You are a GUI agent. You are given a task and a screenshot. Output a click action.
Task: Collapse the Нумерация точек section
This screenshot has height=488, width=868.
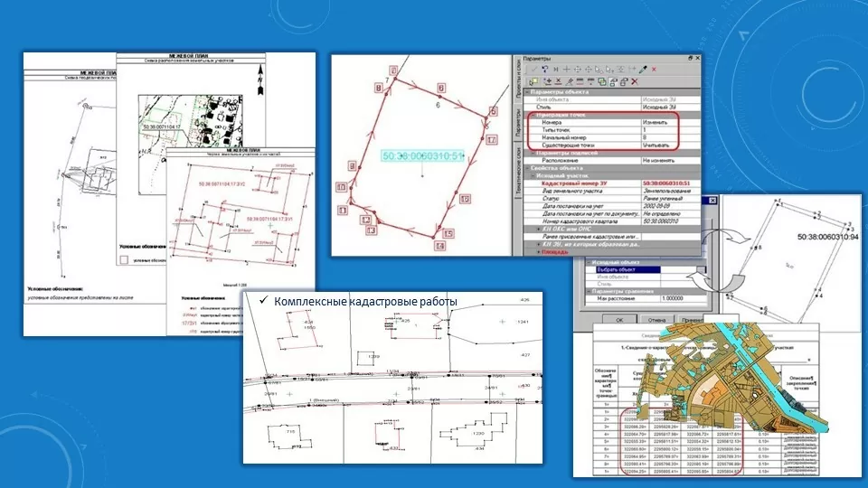coord(532,115)
